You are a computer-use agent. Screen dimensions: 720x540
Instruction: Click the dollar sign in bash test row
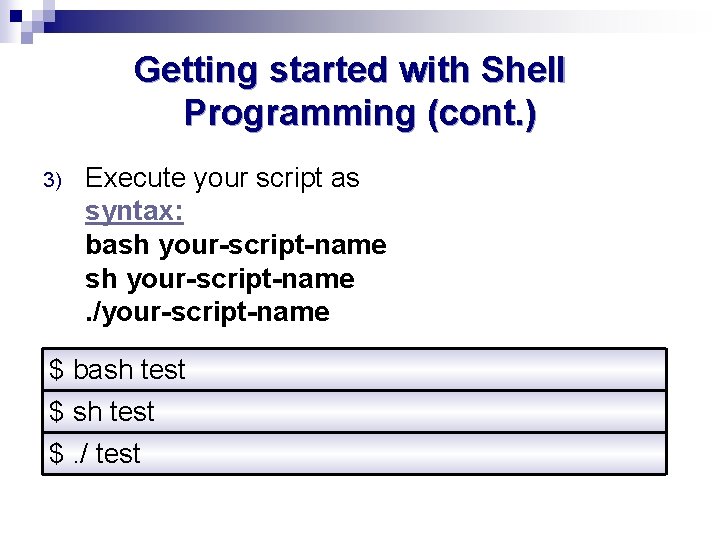click(56, 370)
